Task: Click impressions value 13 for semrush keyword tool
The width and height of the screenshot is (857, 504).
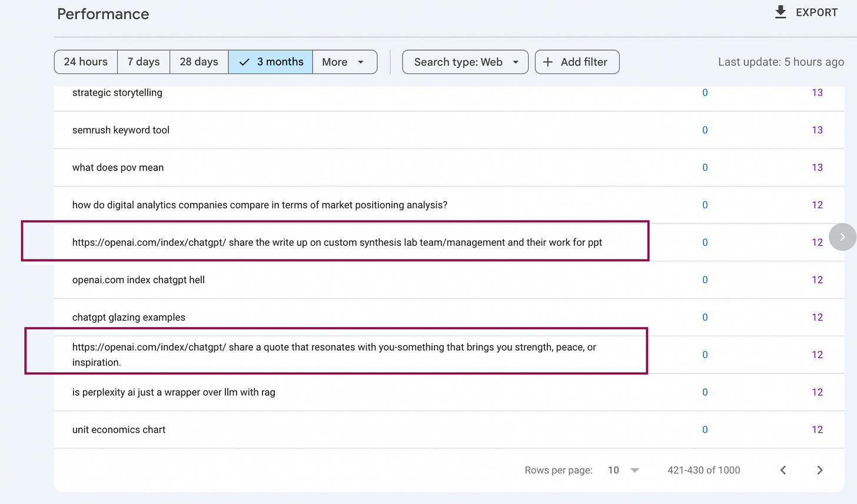Action: [x=817, y=130]
